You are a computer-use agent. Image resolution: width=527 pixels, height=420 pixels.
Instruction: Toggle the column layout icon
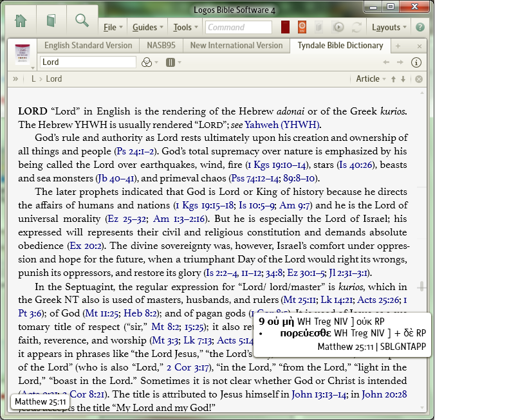pyautogui.click(x=171, y=62)
